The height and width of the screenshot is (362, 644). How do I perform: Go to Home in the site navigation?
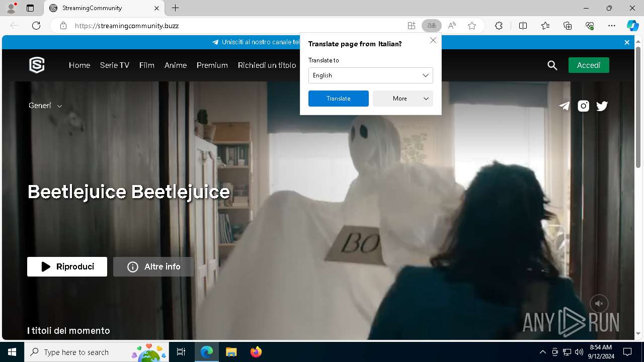[x=79, y=65]
